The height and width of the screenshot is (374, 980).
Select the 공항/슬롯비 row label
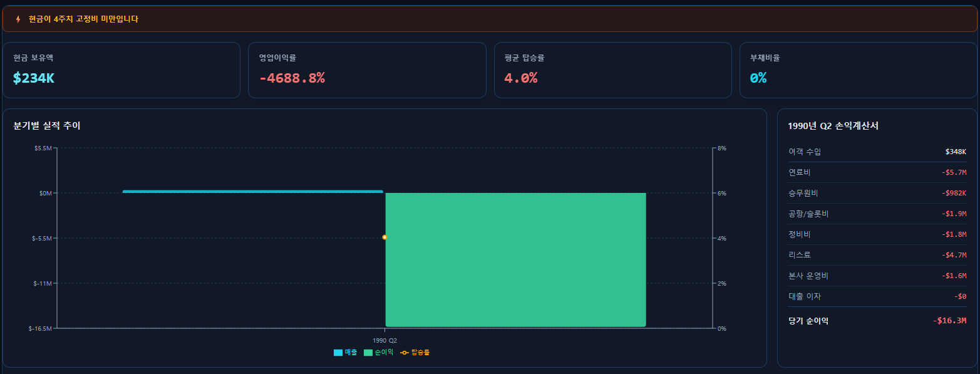click(x=808, y=214)
